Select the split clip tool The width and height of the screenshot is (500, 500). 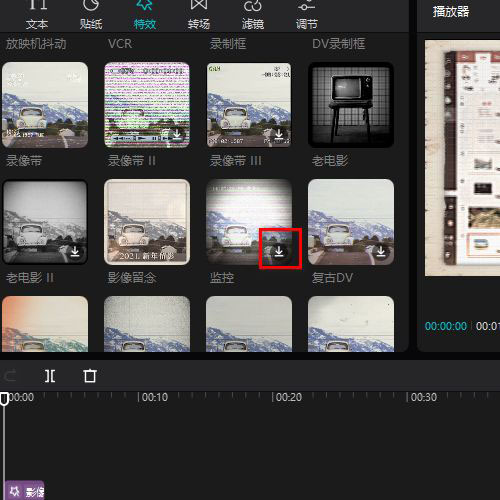click(x=50, y=376)
